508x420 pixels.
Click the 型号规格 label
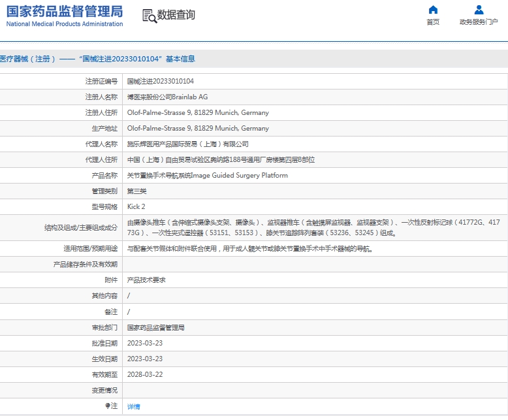pos(104,207)
